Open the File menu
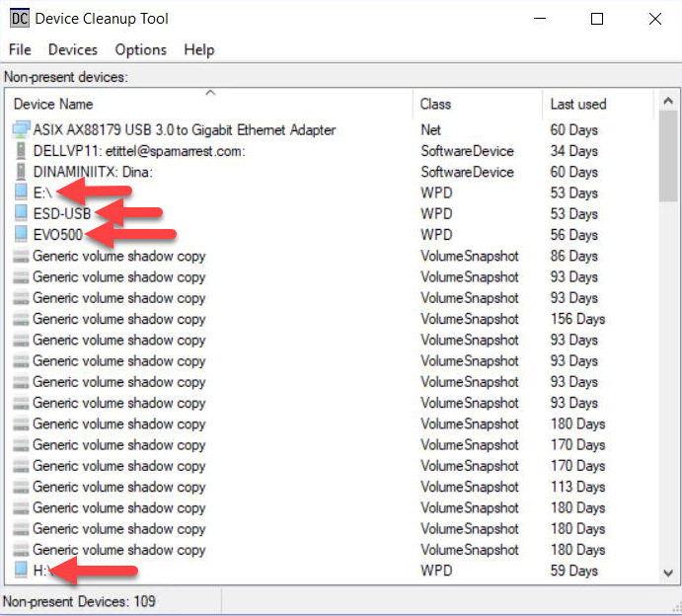682x616 pixels. [20, 50]
